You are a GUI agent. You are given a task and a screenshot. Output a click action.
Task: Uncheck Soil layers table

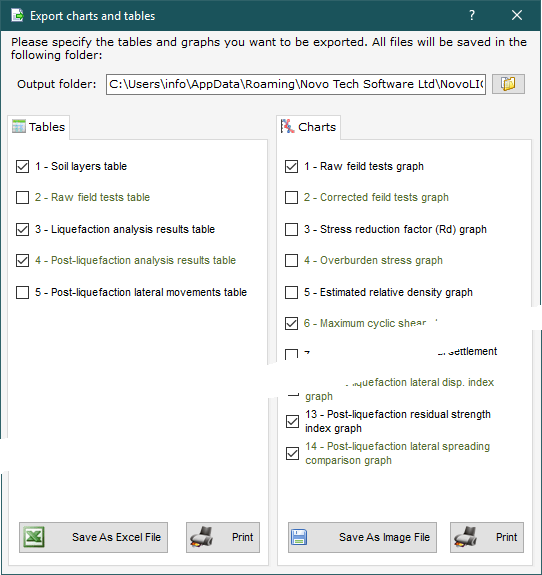click(x=22, y=166)
